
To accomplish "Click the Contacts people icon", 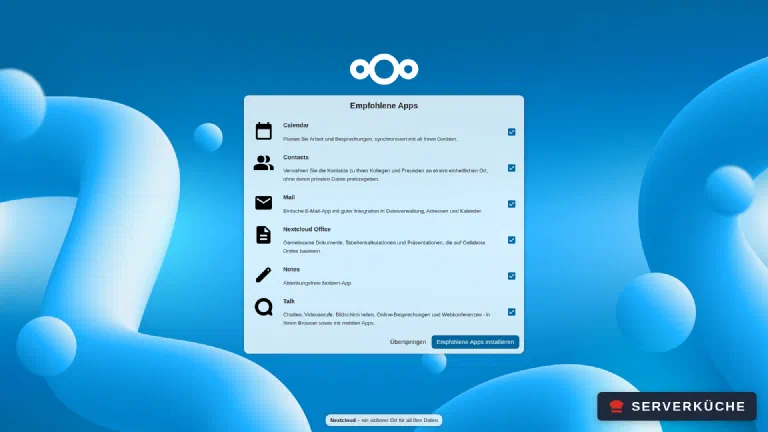I will click(x=264, y=163).
